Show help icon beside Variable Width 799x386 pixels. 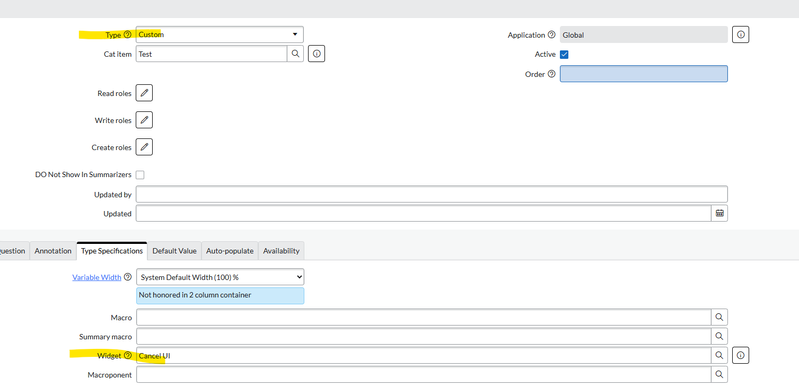127,277
